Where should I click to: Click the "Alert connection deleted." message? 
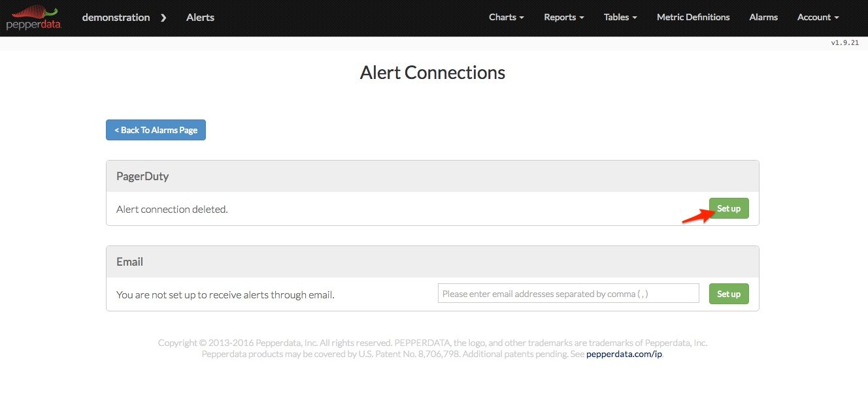(x=172, y=210)
